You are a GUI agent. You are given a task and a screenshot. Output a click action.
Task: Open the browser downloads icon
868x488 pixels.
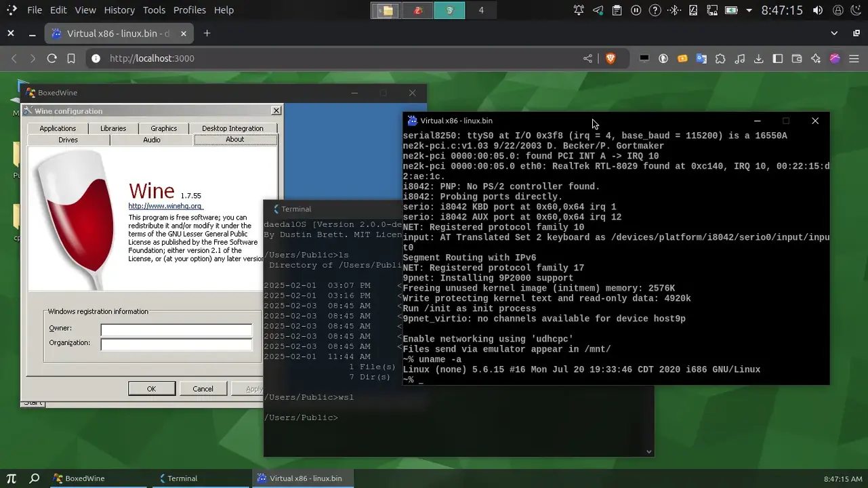pos(759,58)
